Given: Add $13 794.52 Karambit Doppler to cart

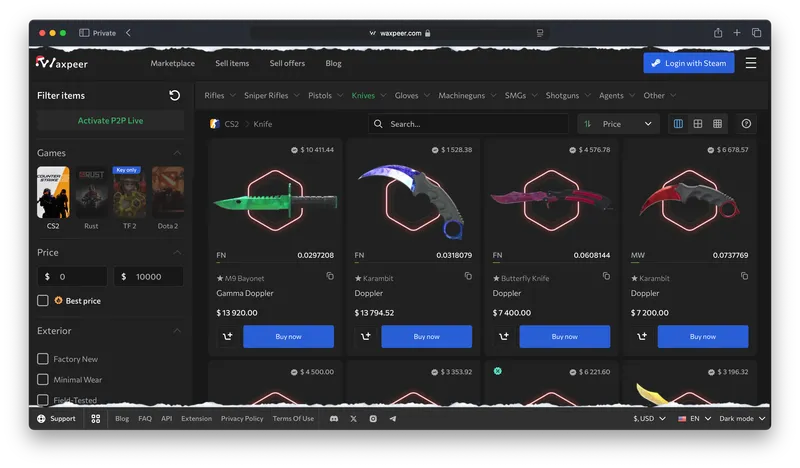Looking at the screenshot, I should 366,336.
